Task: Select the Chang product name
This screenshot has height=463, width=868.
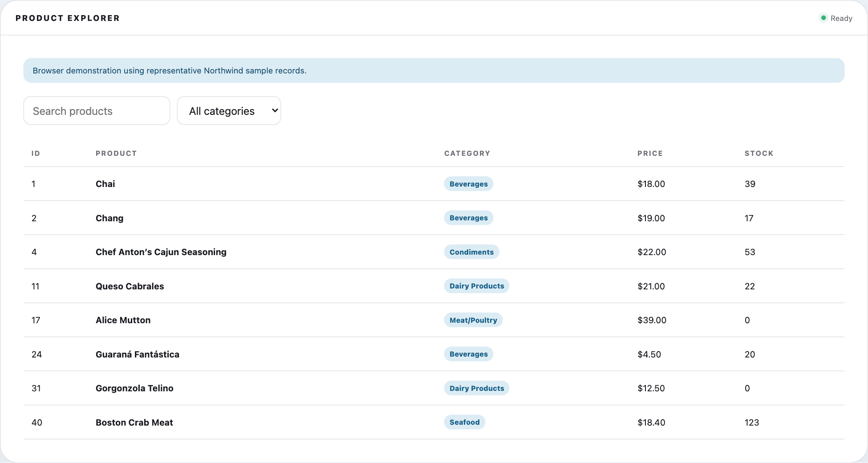Action: [110, 218]
